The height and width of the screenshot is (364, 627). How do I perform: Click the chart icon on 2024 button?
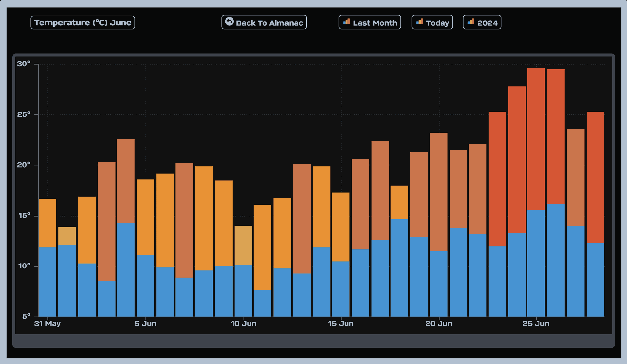(471, 22)
